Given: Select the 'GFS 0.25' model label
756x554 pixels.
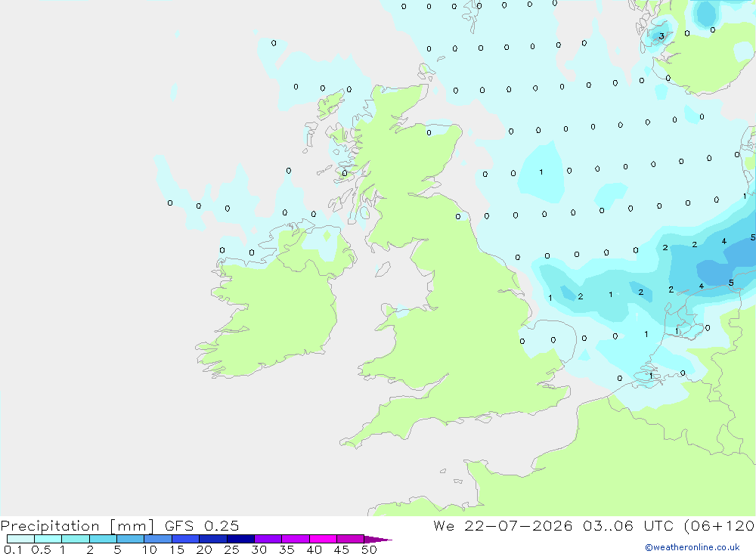Looking at the screenshot, I should pos(202,525).
